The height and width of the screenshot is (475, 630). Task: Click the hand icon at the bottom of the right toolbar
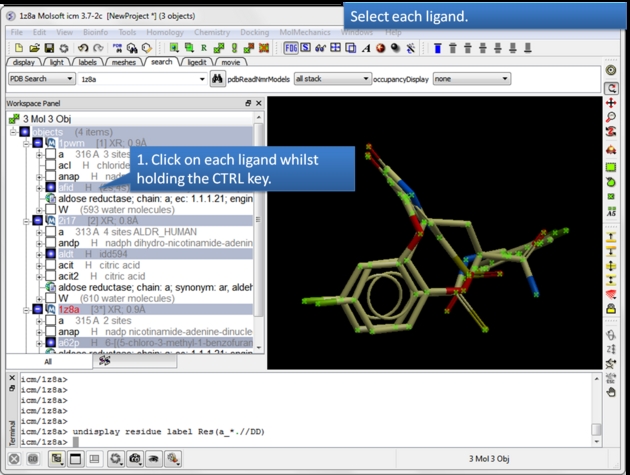(611, 392)
